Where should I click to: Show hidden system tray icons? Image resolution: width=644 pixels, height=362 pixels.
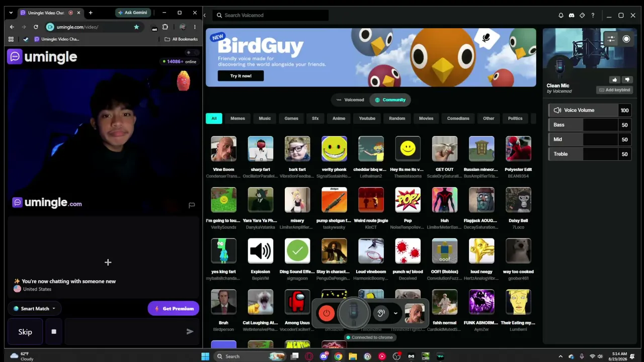tap(560, 356)
